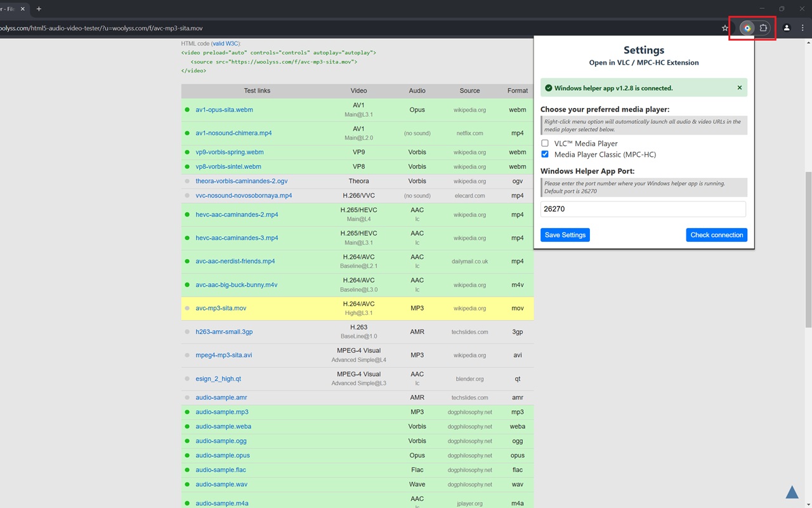This screenshot has width=812, height=508.
Task: Click the port number field showing 26270
Action: tap(643, 209)
